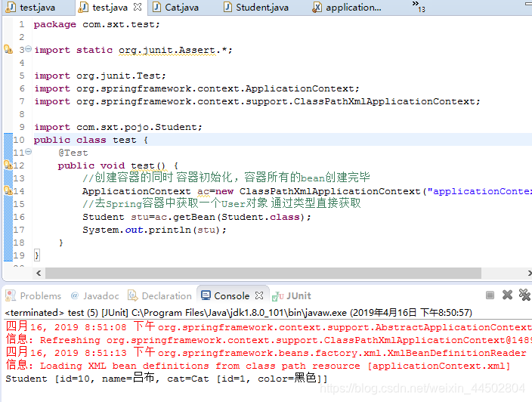Click the 'Student stu=ac.getBean(Student.class);' line
Viewport: 532px width, 402px height.
pos(196,217)
